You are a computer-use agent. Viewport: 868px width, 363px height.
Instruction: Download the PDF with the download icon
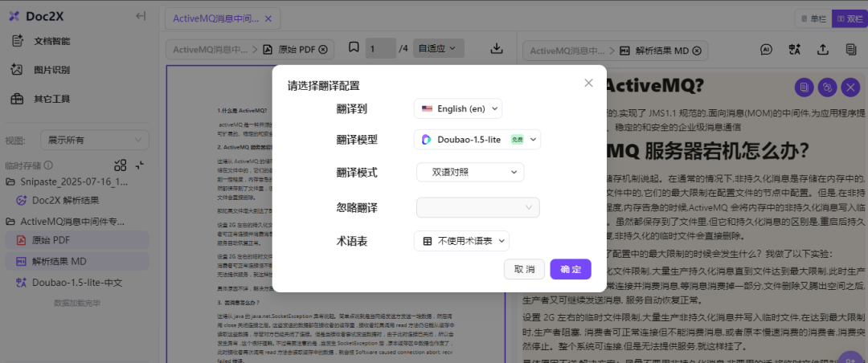[x=497, y=48]
